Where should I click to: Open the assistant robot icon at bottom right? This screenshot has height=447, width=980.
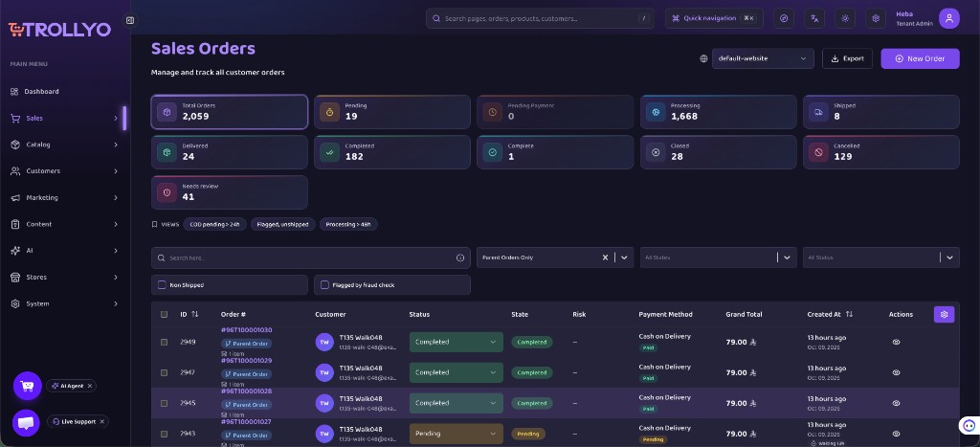(969, 426)
